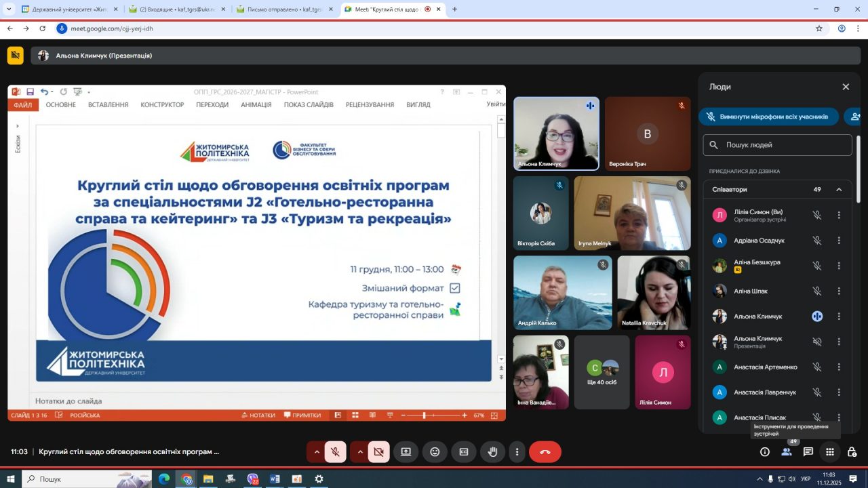Open the activities grid icon
Viewport: 868px width, 488px height.
click(830, 452)
